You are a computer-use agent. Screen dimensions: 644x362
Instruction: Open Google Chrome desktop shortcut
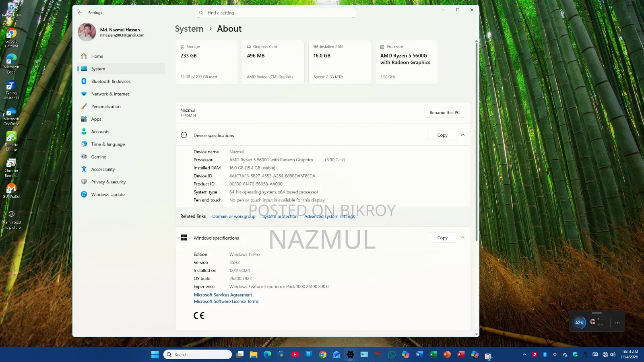click(11, 38)
